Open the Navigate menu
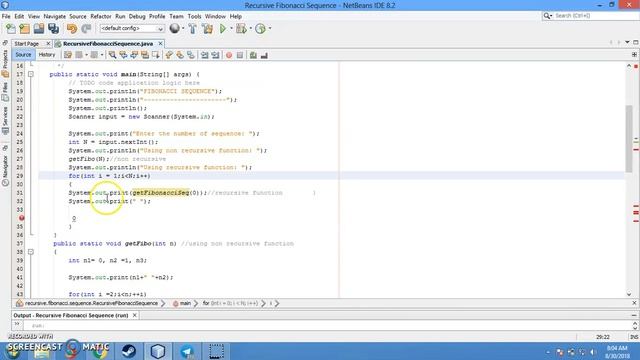This screenshot has width=640, height=360. point(55,16)
